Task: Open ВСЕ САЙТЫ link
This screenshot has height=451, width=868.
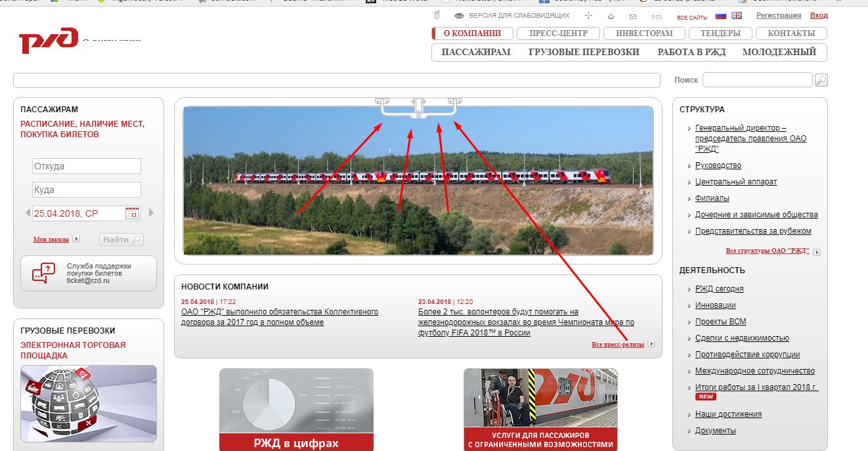Action: (x=693, y=16)
